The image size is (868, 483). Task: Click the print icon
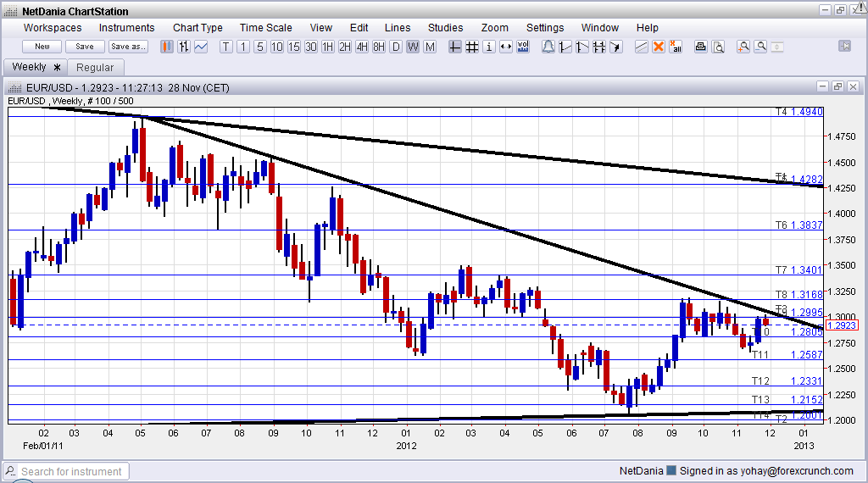click(x=700, y=47)
